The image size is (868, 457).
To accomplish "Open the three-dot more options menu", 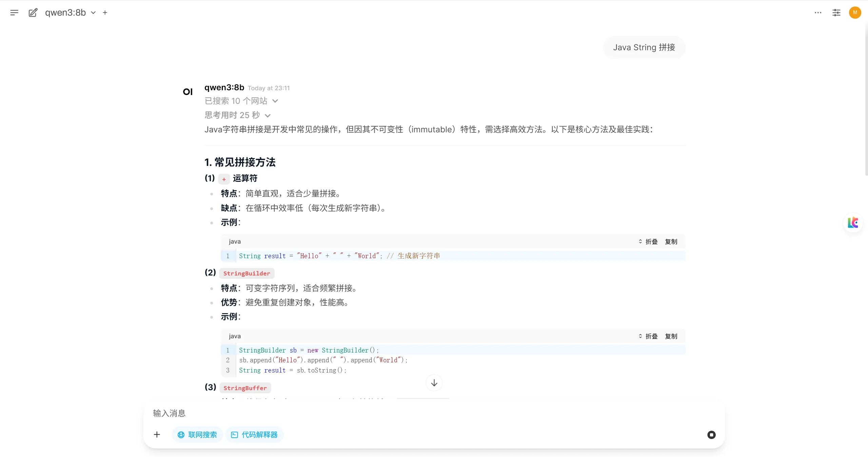I will (x=818, y=13).
